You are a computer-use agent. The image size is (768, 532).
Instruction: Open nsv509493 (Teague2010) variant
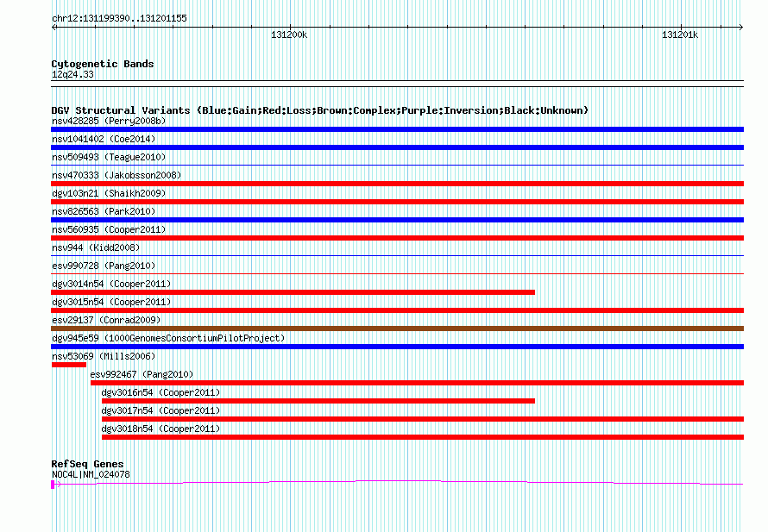109,157
